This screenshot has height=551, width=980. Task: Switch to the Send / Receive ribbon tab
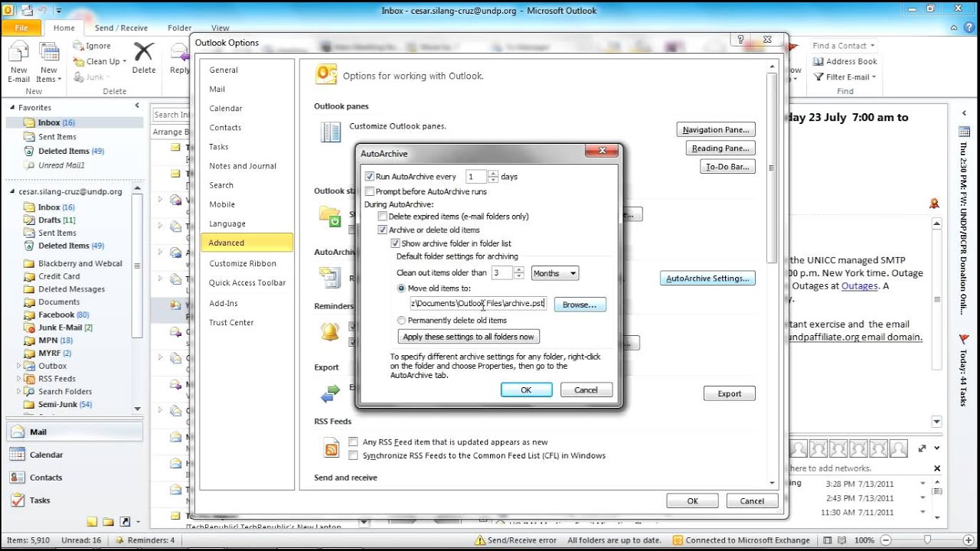coord(121,28)
